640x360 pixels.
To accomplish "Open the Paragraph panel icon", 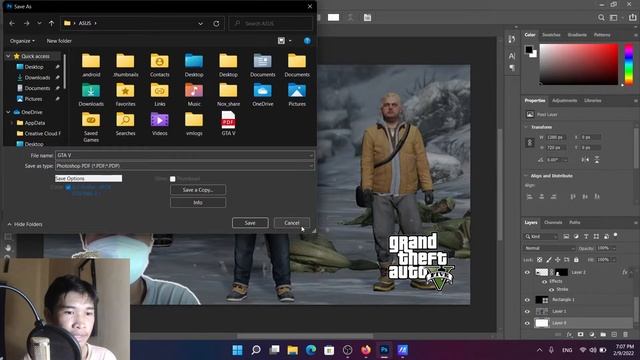I will (512, 68).
